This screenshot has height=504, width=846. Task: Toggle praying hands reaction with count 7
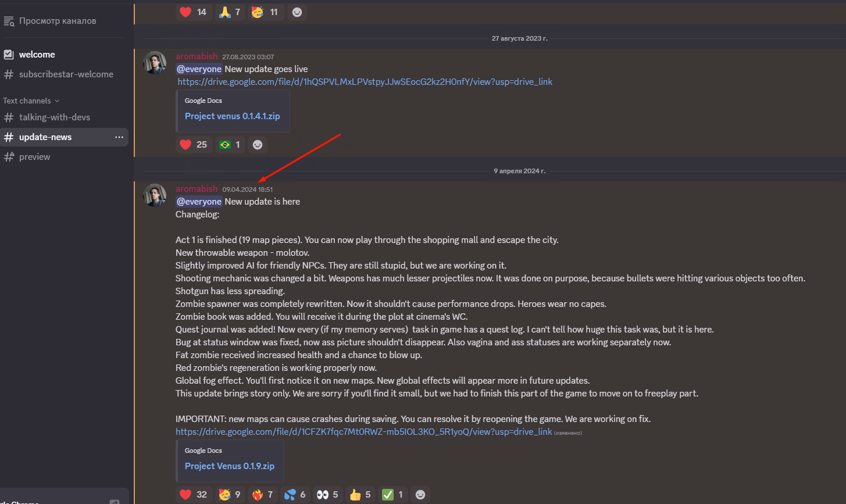click(230, 12)
